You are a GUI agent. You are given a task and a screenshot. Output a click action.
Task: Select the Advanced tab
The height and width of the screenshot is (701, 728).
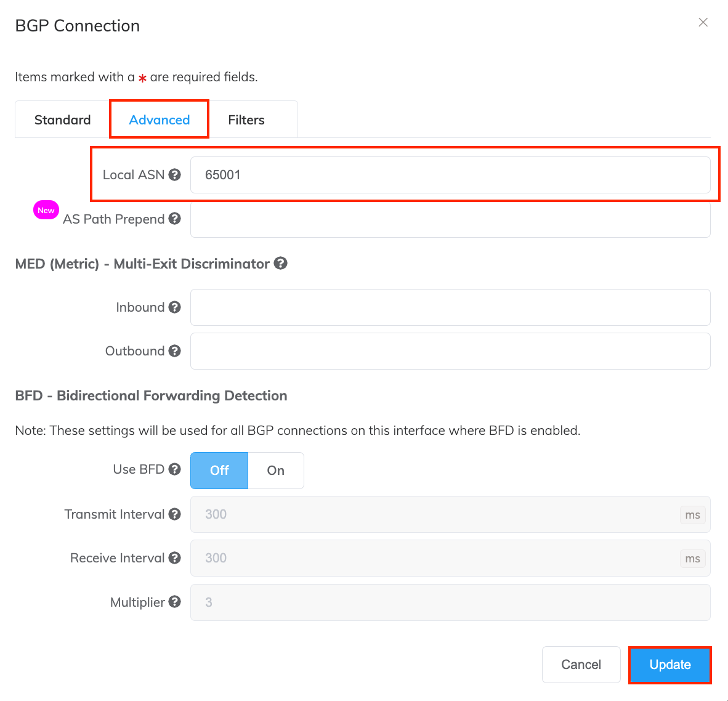160,120
